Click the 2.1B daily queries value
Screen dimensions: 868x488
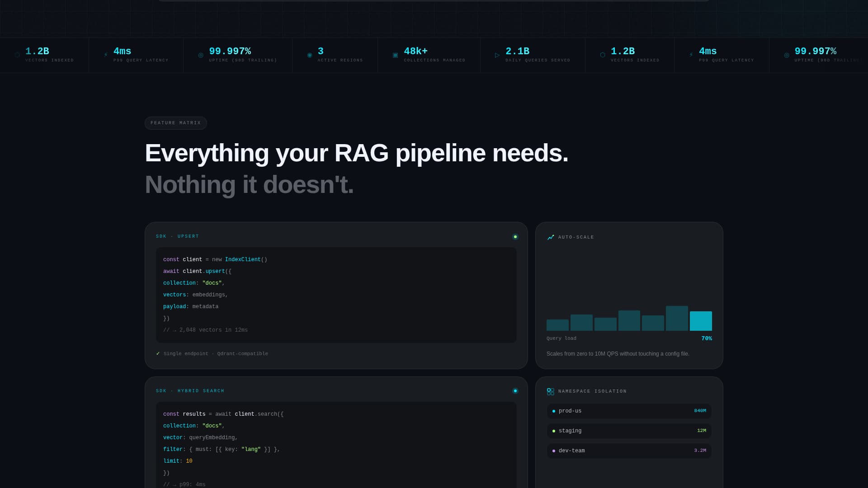517,52
